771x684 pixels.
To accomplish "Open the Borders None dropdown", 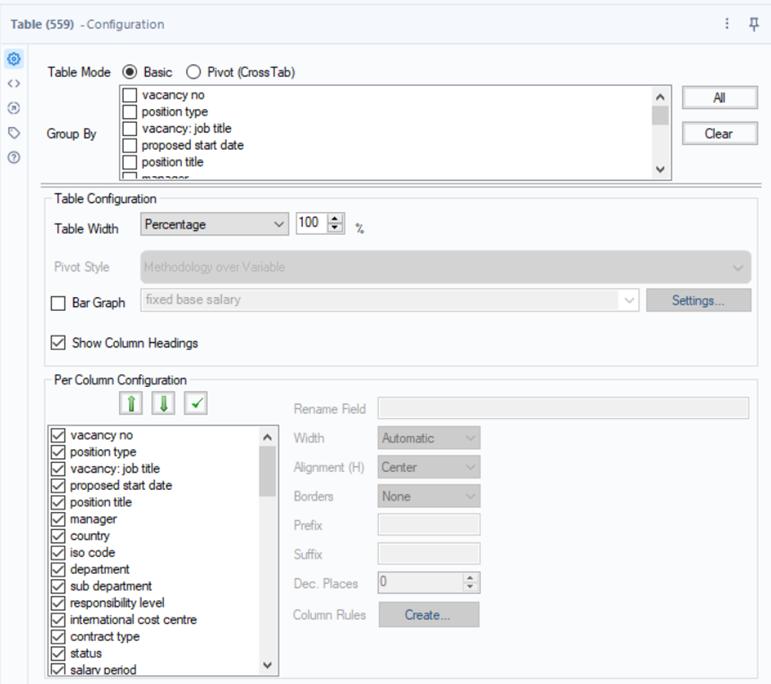I will [x=430, y=496].
